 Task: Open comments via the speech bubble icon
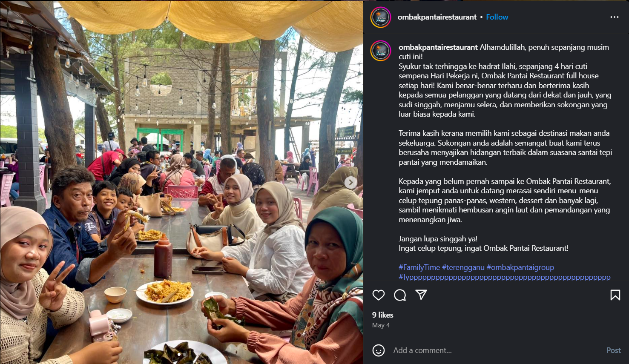[x=400, y=295]
